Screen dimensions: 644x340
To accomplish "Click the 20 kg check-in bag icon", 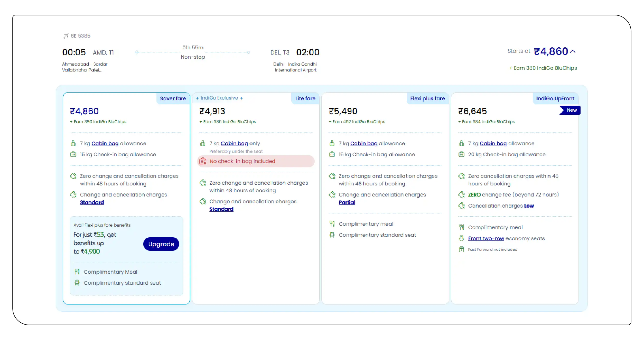I will (462, 154).
